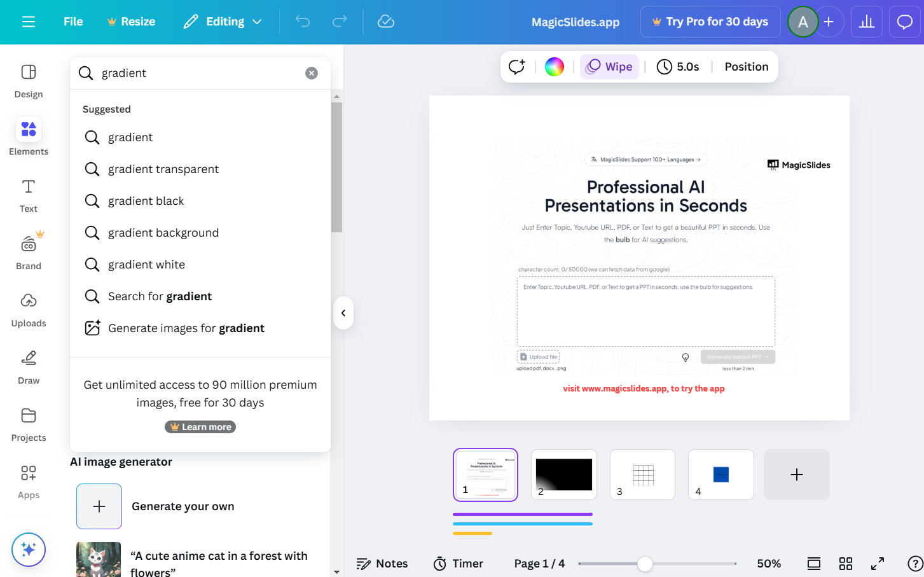
Task: Click the Learn more premium badge
Action: point(200,427)
